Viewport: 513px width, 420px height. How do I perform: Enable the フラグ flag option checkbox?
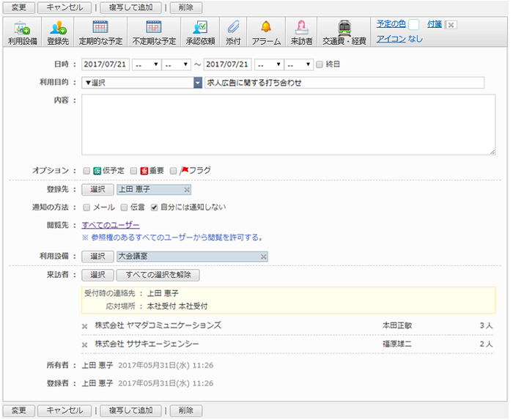[x=174, y=171]
